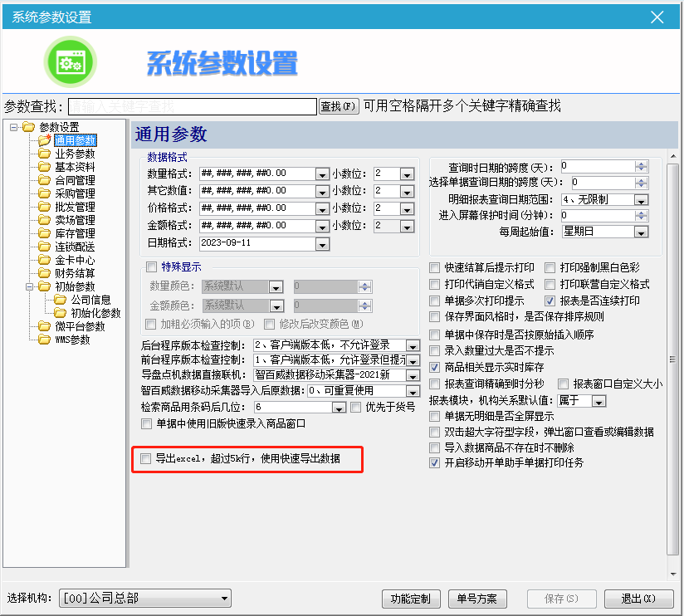Collapse the 初始参数 tree node
The height and width of the screenshot is (616, 684).
click(x=30, y=286)
